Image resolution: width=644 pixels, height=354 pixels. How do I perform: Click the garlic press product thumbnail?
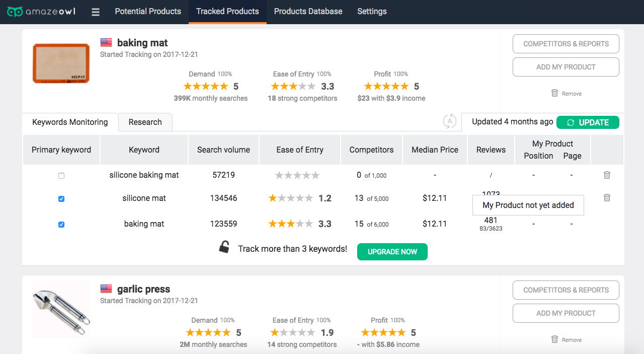[x=61, y=309]
